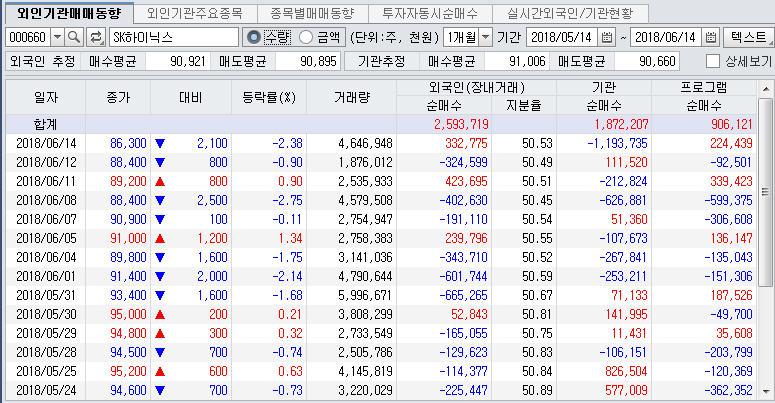Expand the 1개월 period dropdown

[x=486, y=37]
